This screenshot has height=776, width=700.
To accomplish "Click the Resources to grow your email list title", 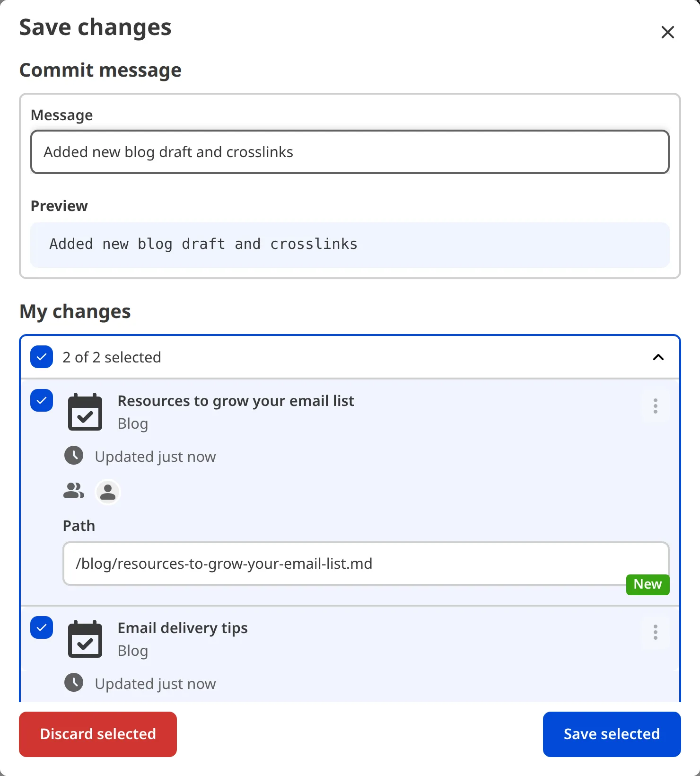I will [x=236, y=401].
